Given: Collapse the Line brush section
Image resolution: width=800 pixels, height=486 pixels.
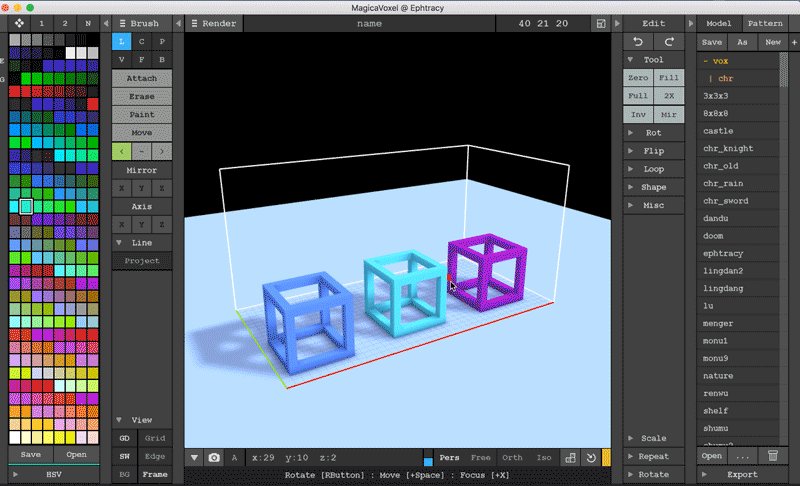Looking at the screenshot, I should point(141,243).
